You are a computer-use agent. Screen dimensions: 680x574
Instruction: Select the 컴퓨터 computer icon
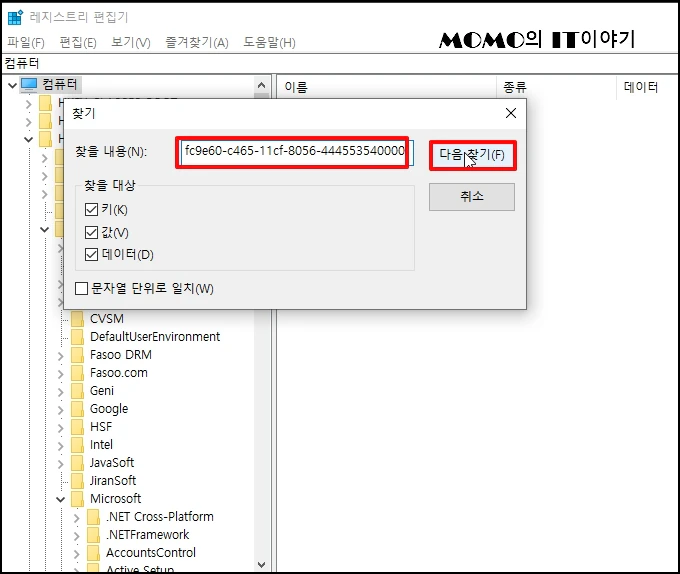click(x=29, y=85)
